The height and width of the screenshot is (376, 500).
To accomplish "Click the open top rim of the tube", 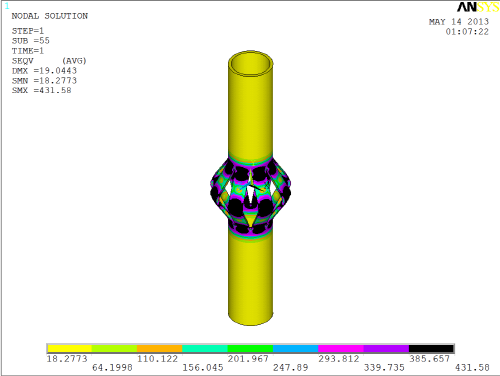I will pos(251,63).
